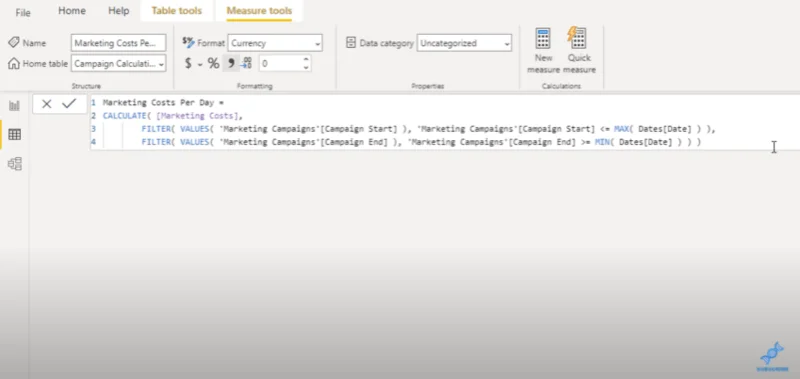Expand currency symbol options arrow
This screenshot has height=379, width=800.
199,64
